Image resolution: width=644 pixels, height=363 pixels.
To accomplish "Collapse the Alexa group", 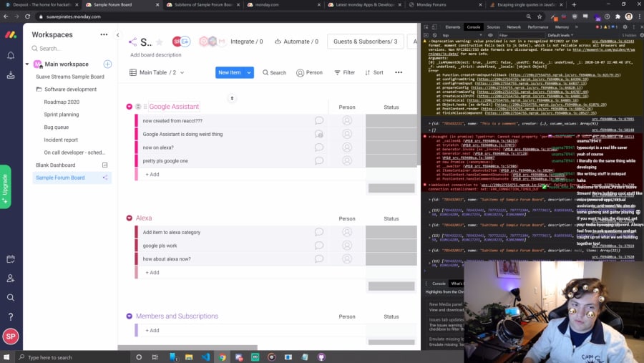I will tap(130, 218).
